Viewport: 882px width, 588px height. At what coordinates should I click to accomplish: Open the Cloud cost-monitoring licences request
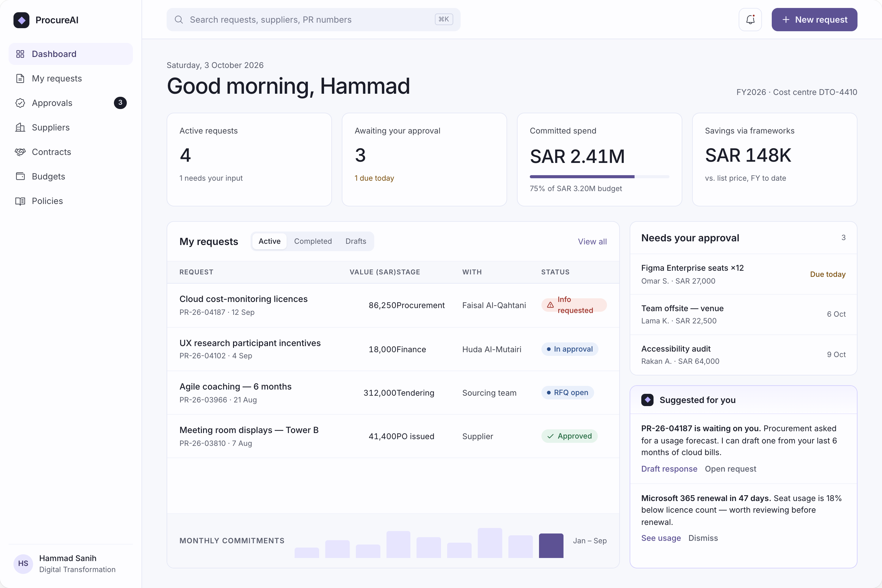pyautogui.click(x=393, y=305)
